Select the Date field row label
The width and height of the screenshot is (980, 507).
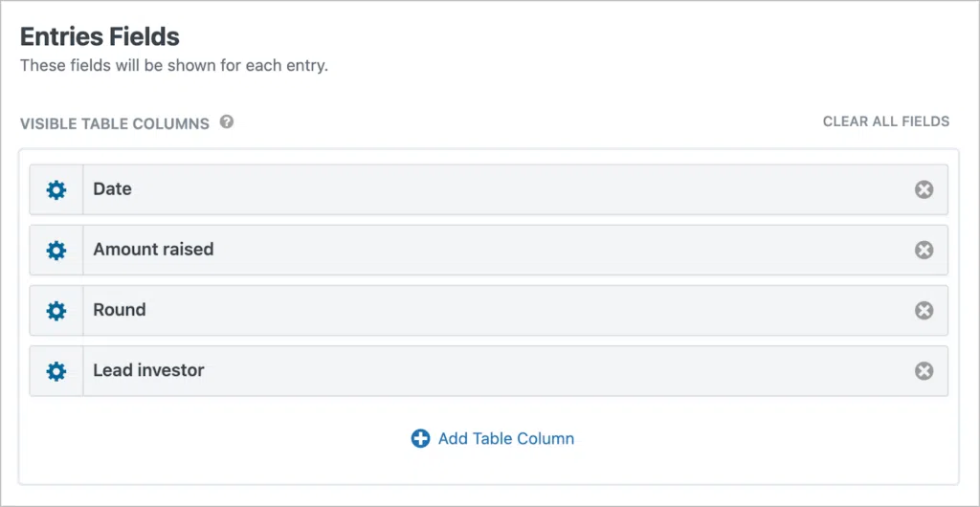[113, 189]
